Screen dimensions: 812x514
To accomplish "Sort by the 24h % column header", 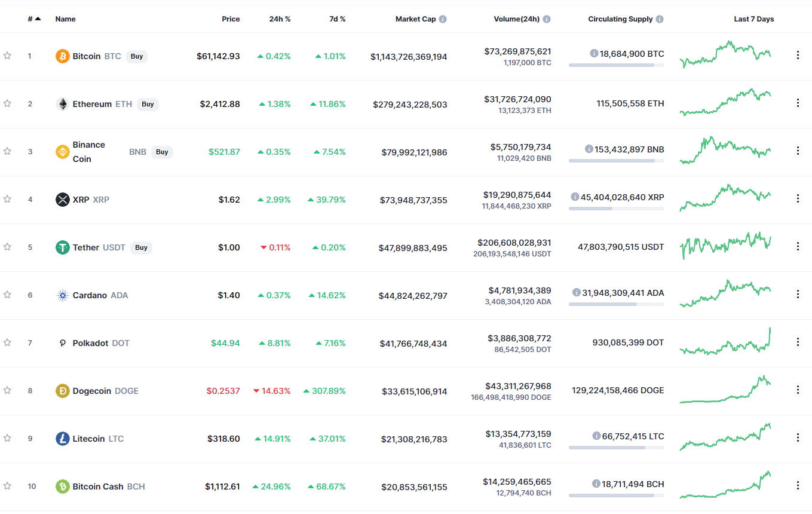I will (x=280, y=19).
